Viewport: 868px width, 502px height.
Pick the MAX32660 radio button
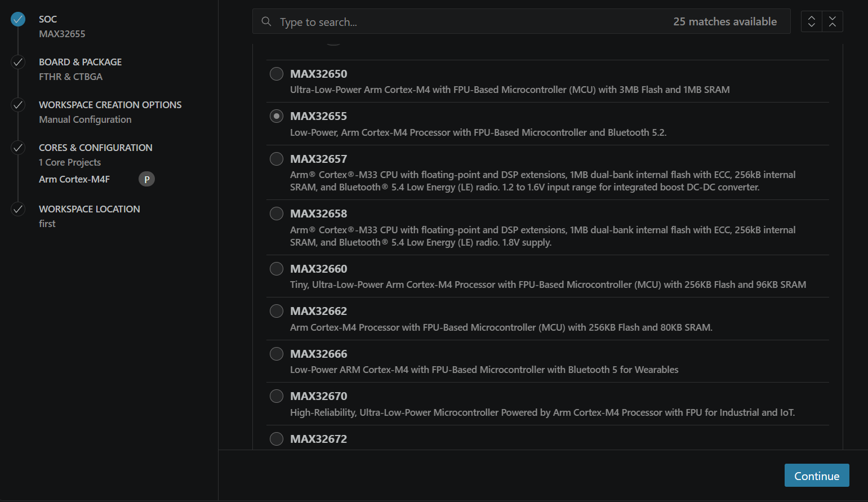coord(277,269)
